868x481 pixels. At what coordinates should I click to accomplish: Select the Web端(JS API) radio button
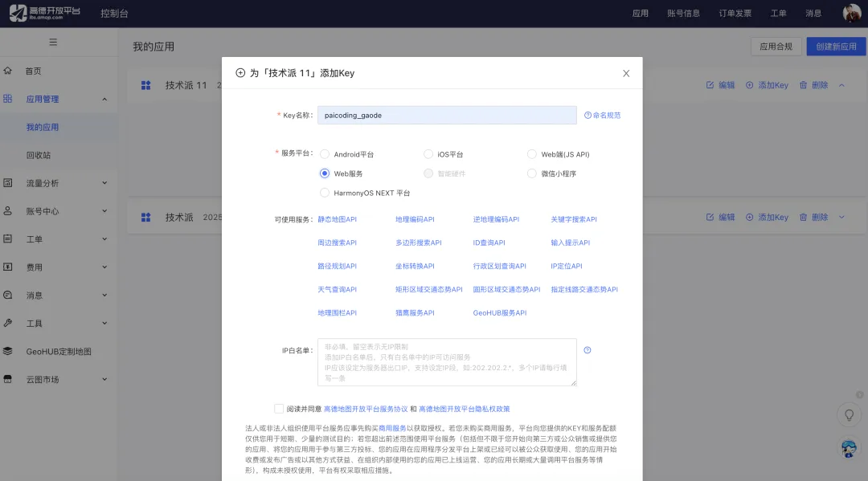(531, 154)
